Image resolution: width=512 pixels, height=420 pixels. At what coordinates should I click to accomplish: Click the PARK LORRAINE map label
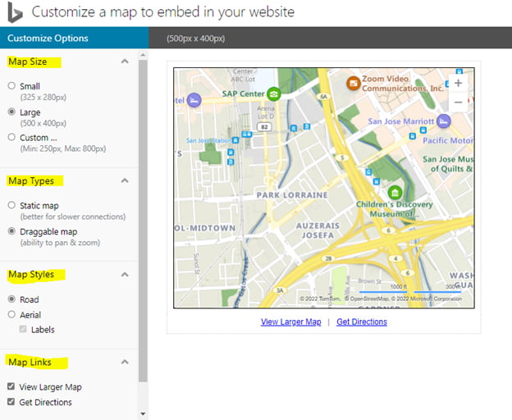click(x=292, y=195)
